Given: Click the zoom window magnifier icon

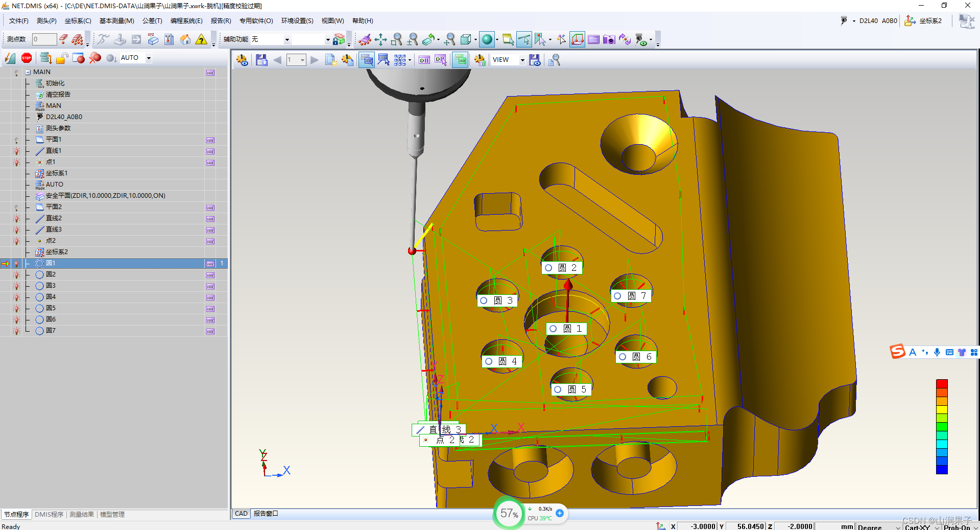Looking at the screenshot, I should [x=397, y=39].
